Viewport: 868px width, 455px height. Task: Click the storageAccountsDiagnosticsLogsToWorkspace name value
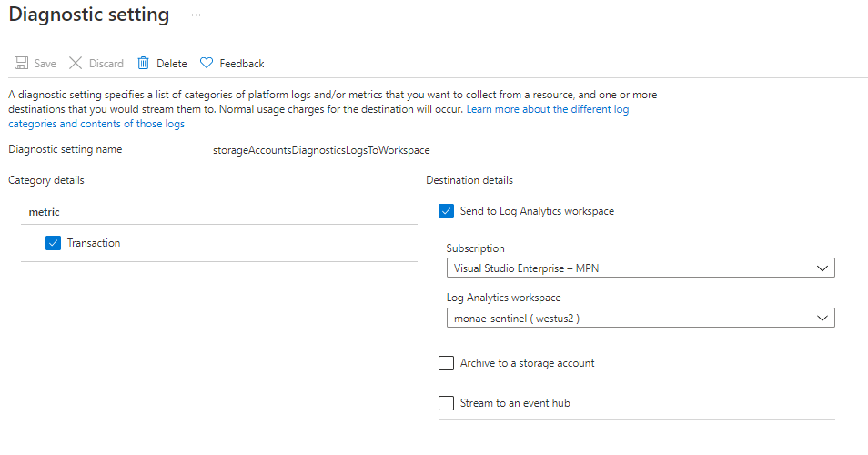pos(321,150)
